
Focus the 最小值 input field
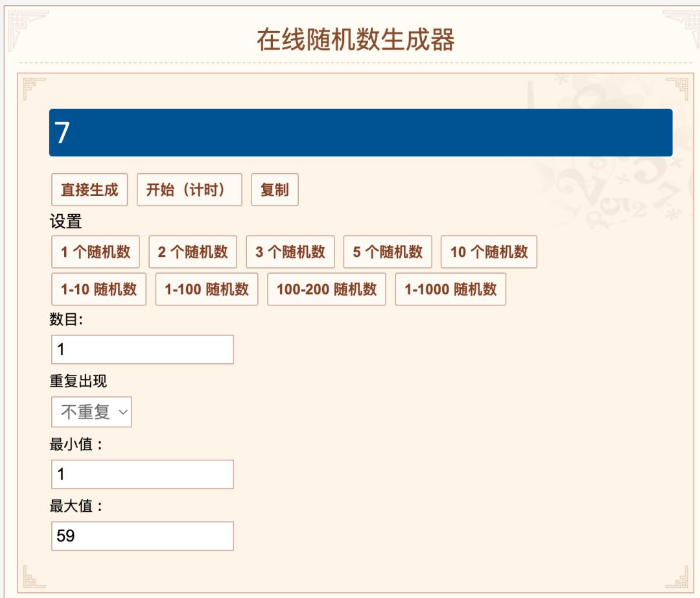[x=143, y=474]
